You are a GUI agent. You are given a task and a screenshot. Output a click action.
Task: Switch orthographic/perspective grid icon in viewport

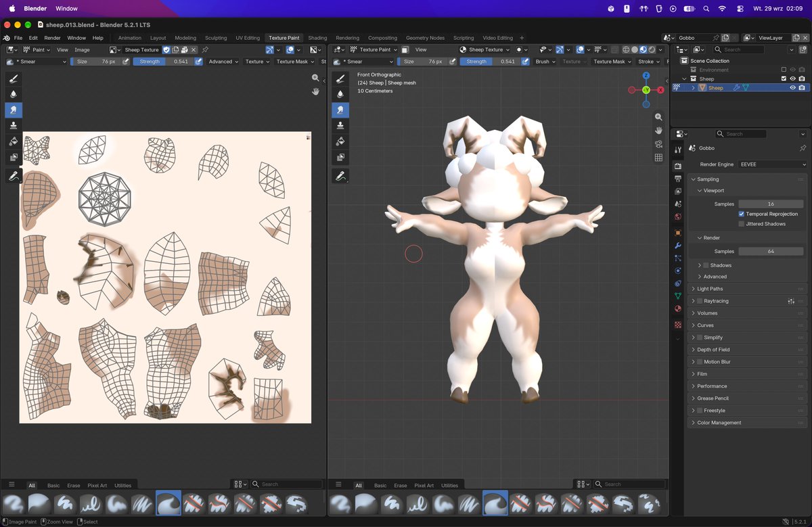pos(658,158)
